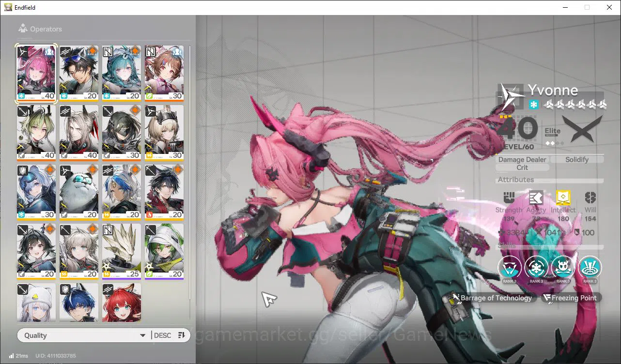Select the grey-haired cat-eared operator at level 20

coord(79,252)
